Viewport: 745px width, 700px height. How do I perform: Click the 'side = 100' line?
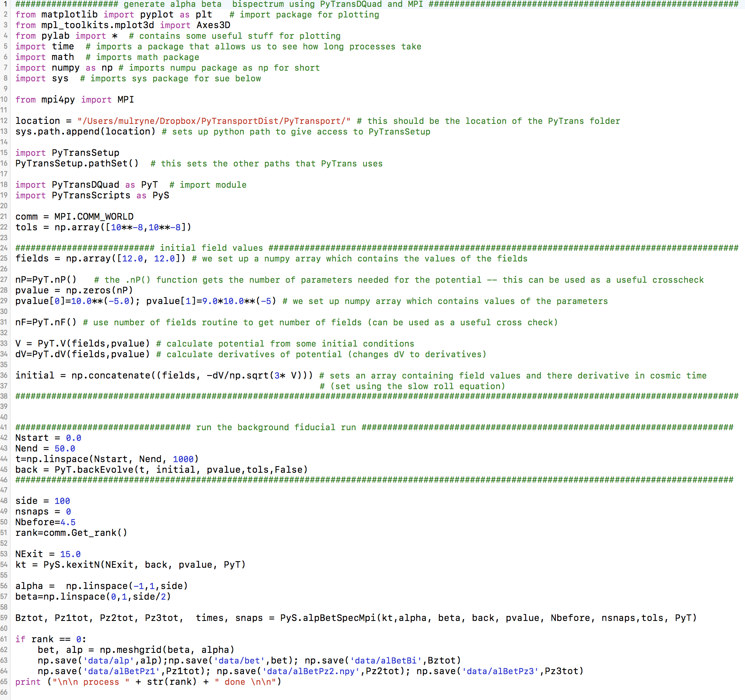point(43,501)
